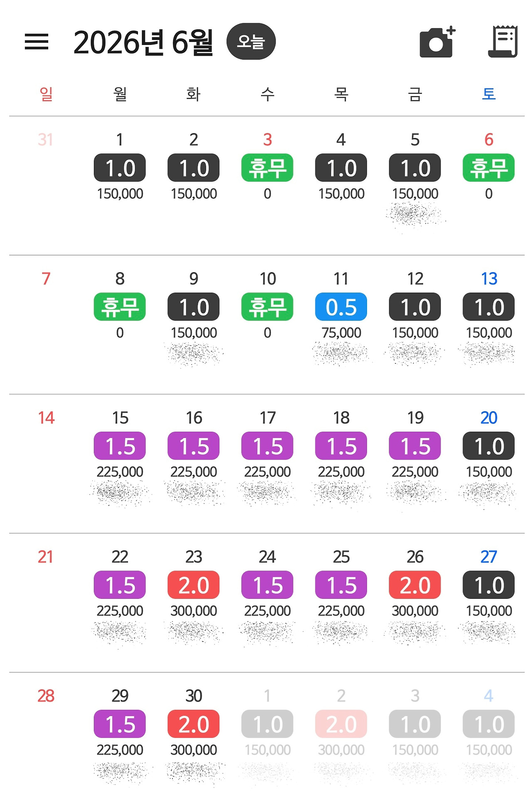This screenshot has width=532, height=798.
Task: Tap the 75,000 amount on June 11
Action: 341,333
